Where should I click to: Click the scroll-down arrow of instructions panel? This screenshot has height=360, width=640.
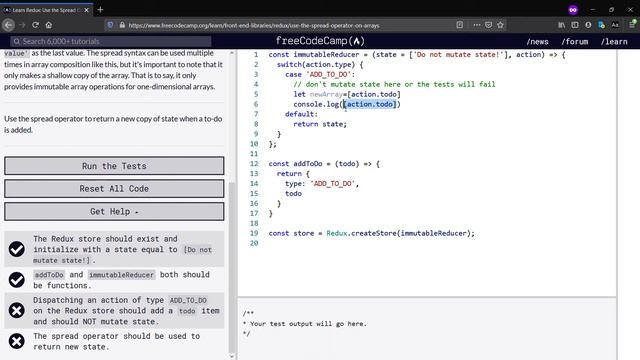pyautogui.click(x=232, y=356)
